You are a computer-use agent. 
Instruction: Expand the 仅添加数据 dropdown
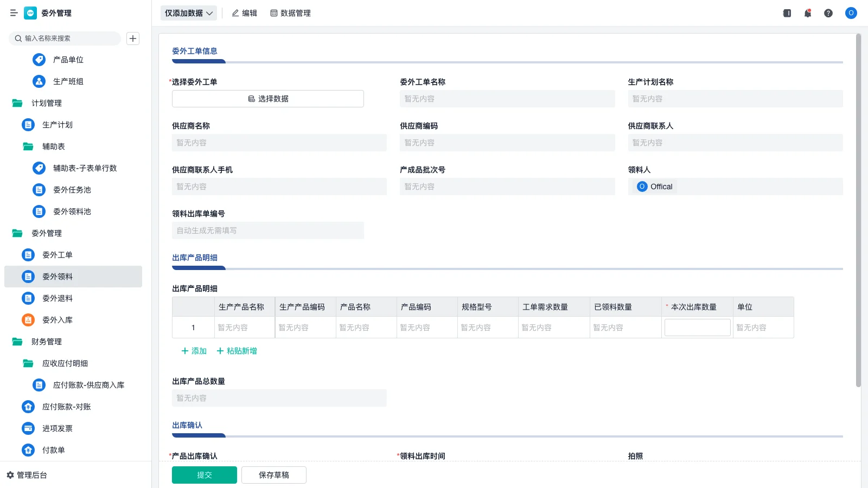pyautogui.click(x=188, y=13)
